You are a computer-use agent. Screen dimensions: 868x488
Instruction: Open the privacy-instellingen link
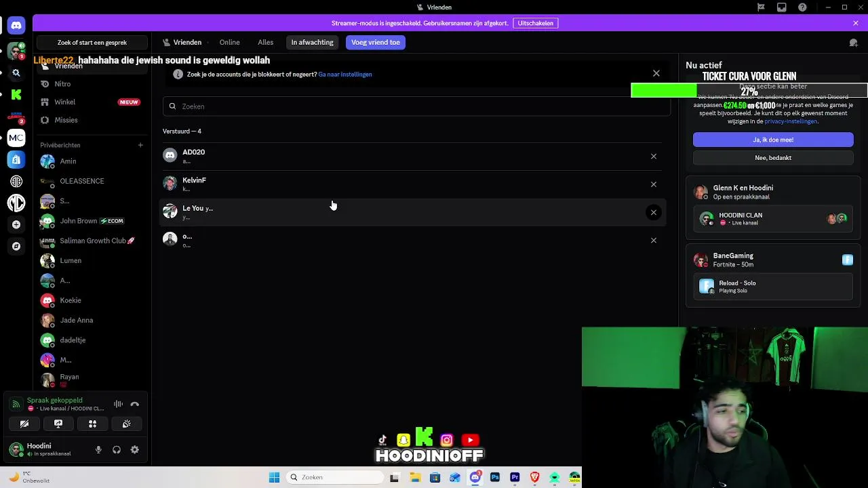(x=791, y=121)
